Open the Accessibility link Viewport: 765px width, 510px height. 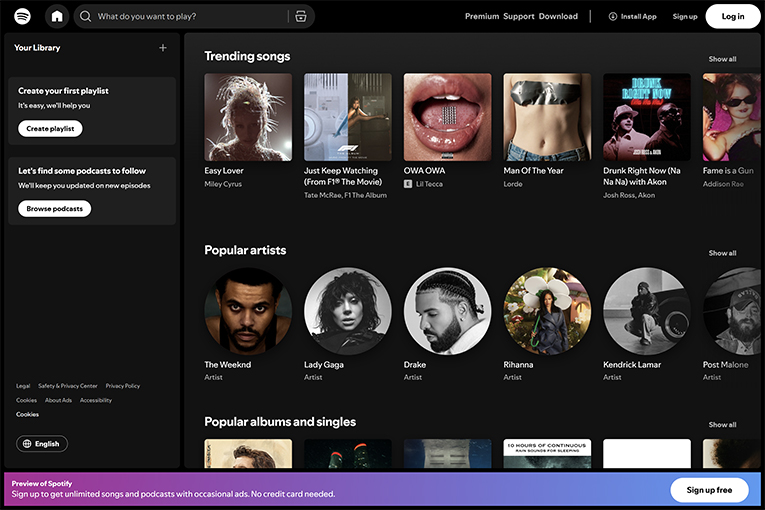[x=96, y=400]
